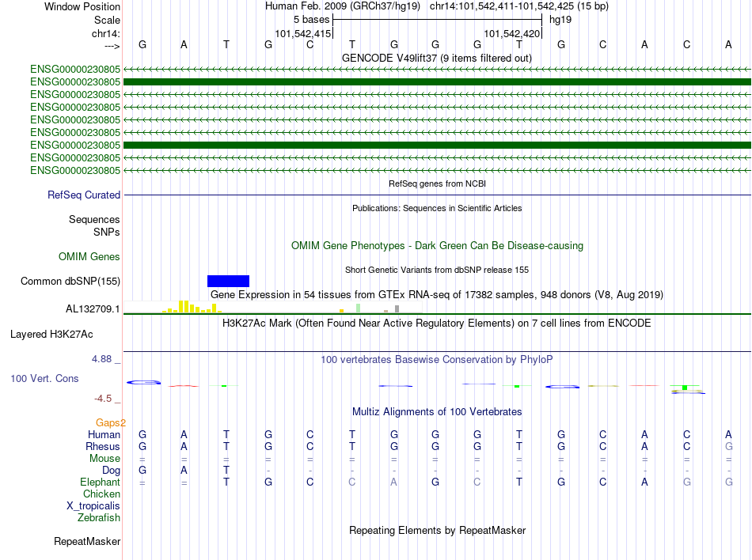Open the 100 vertebrates Basewise Conservation by PhyloP title
This screenshot has height=560, width=752.
pos(437,359)
